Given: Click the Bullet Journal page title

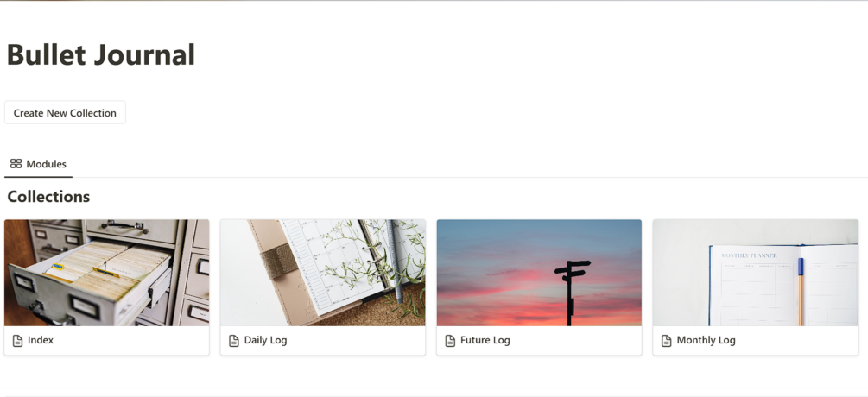Looking at the screenshot, I should point(101,54).
